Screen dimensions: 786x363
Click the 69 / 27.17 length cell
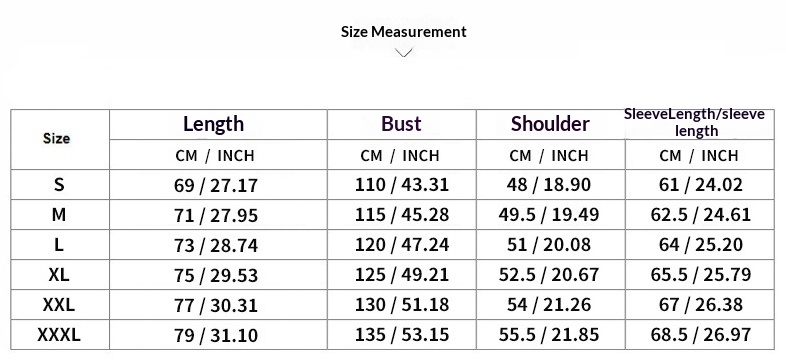tap(216, 186)
